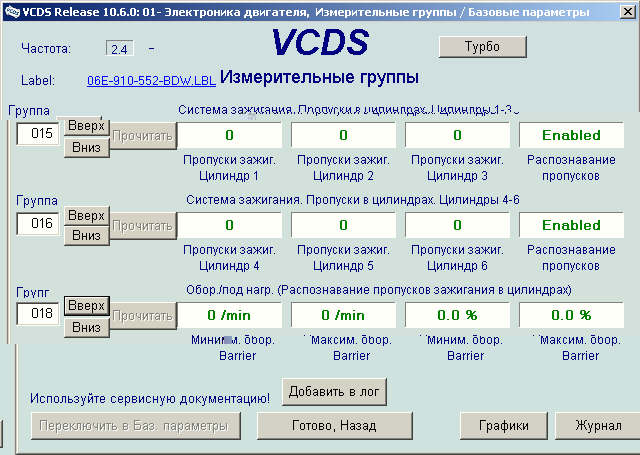Click the VCDS icon in the title bar
This screenshot has height=455, width=640.
12,11
